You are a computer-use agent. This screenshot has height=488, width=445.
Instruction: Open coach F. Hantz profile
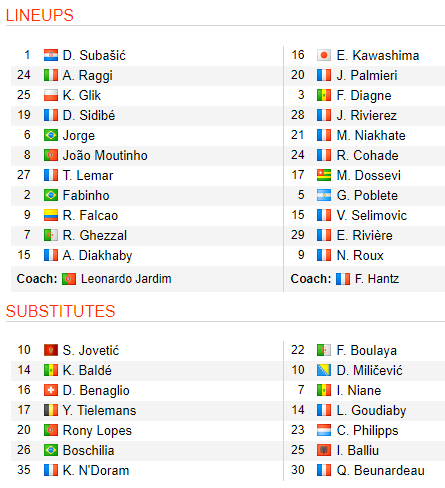pos(377,279)
